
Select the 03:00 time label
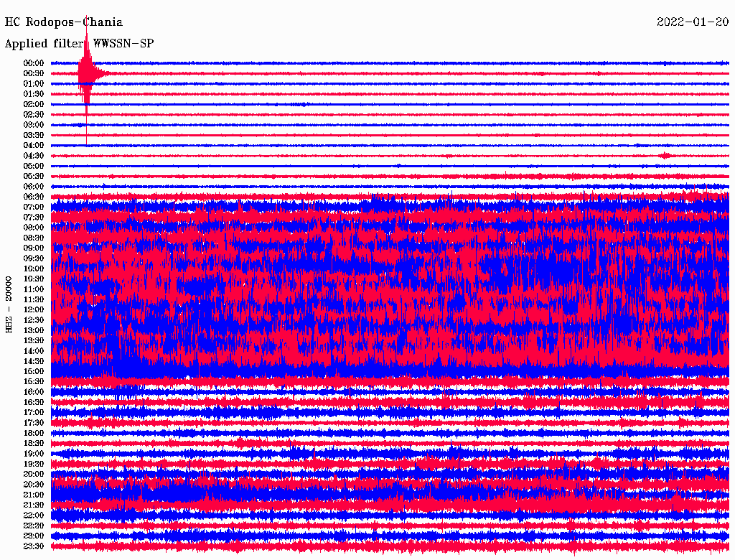coord(34,125)
